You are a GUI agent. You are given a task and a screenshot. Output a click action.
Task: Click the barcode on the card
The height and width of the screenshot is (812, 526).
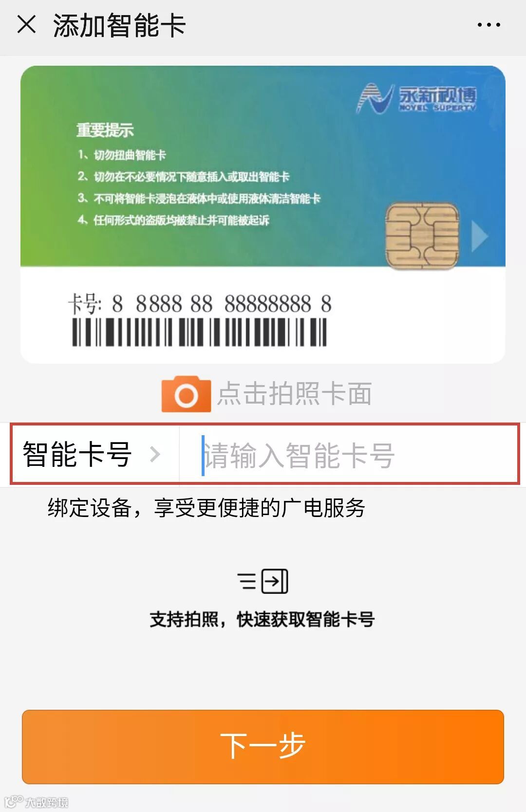click(199, 332)
